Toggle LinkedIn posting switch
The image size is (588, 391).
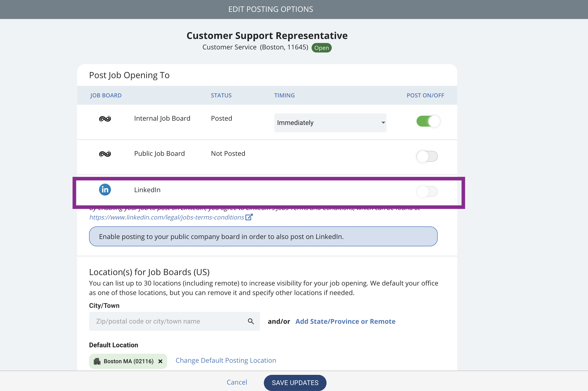[x=427, y=192]
